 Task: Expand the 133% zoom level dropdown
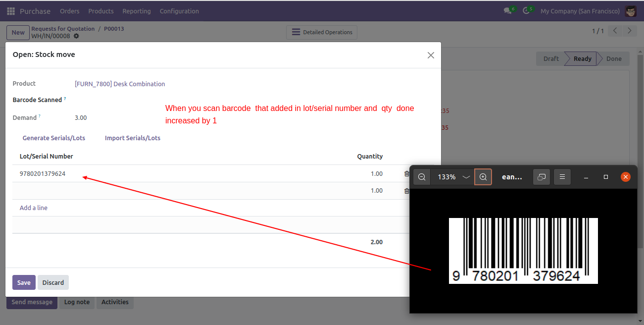466,177
